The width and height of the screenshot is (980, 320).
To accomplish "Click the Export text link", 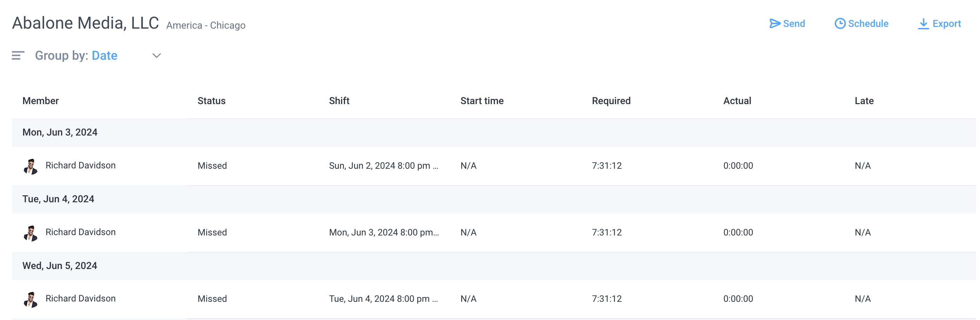I will coord(946,24).
